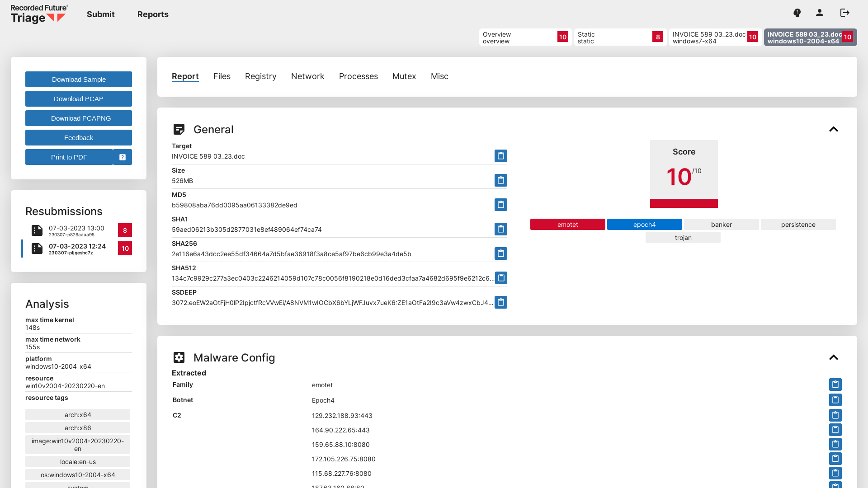Click score badge 10 on 12:24 resubmission
The image size is (868, 488).
pyautogui.click(x=125, y=249)
